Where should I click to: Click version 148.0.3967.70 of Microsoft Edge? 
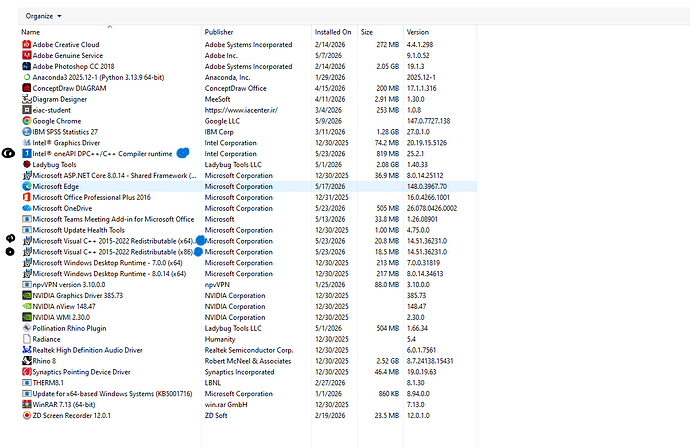pyautogui.click(x=426, y=187)
